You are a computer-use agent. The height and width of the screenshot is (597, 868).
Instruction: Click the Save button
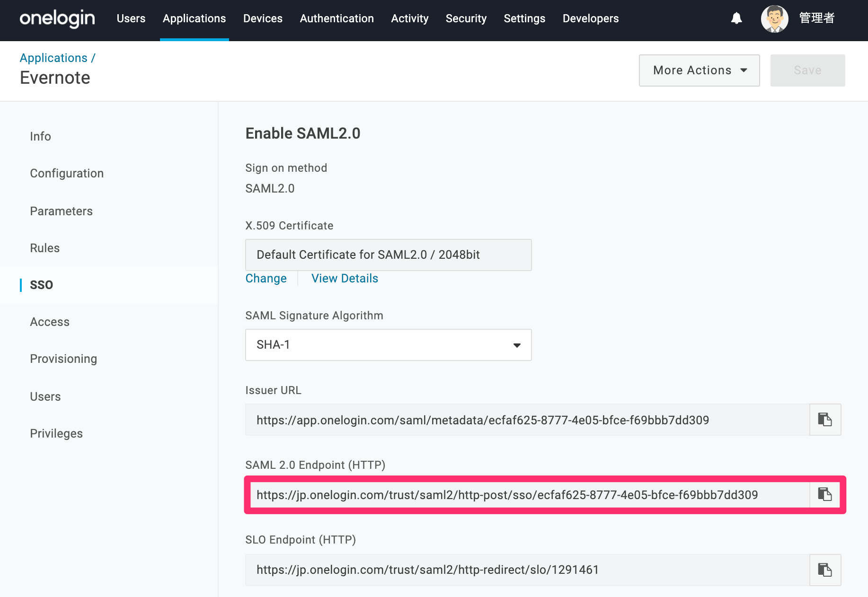(x=807, y=70)
